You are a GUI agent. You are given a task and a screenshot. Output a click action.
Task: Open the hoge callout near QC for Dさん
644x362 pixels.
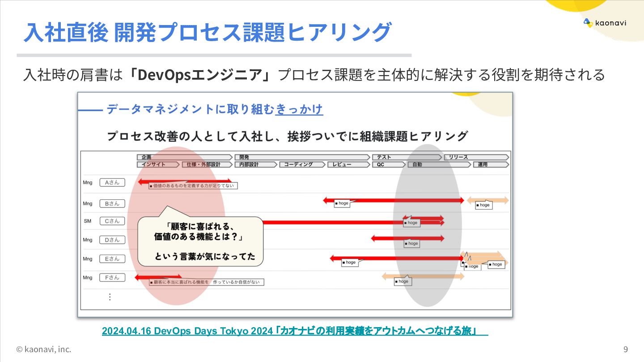click(411, 244)
